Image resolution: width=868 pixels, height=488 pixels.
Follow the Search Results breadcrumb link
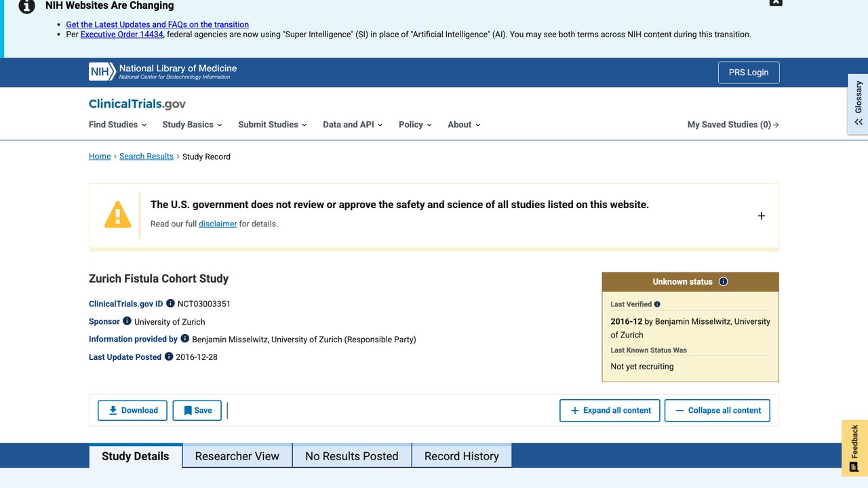146,157
